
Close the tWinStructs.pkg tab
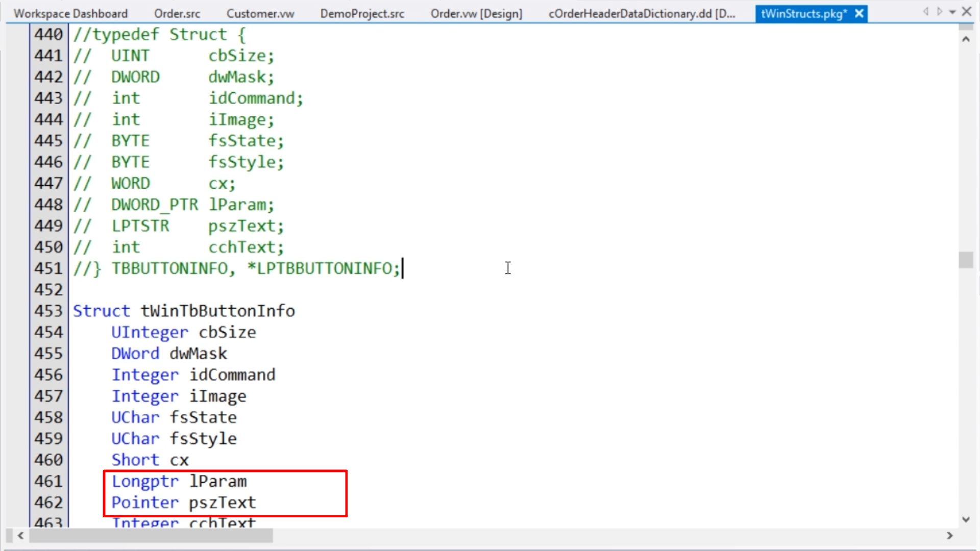click(x=859, y=14)
